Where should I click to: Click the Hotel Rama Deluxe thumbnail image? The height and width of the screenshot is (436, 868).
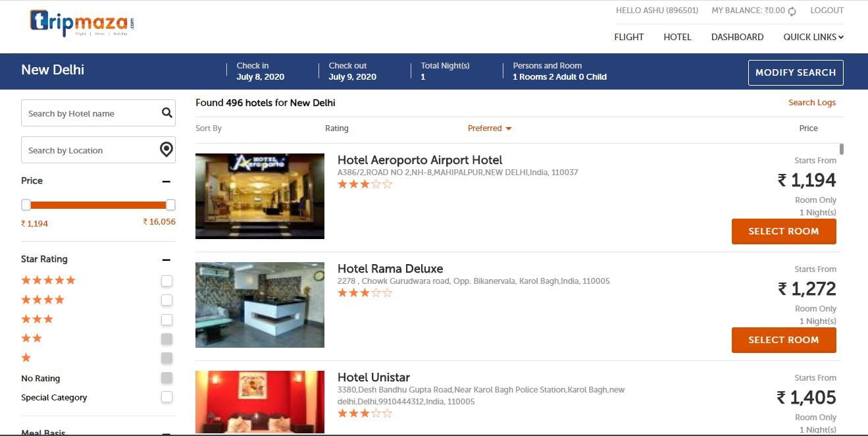(x=259, y=305)
